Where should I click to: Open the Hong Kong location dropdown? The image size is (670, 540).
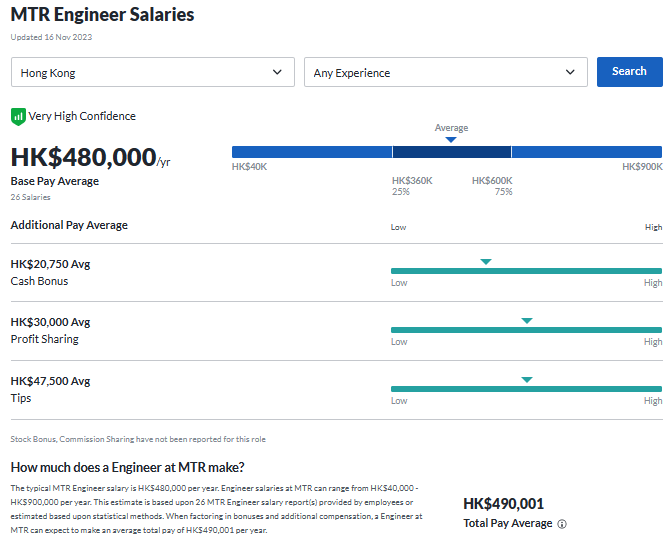tap(153, 72)
